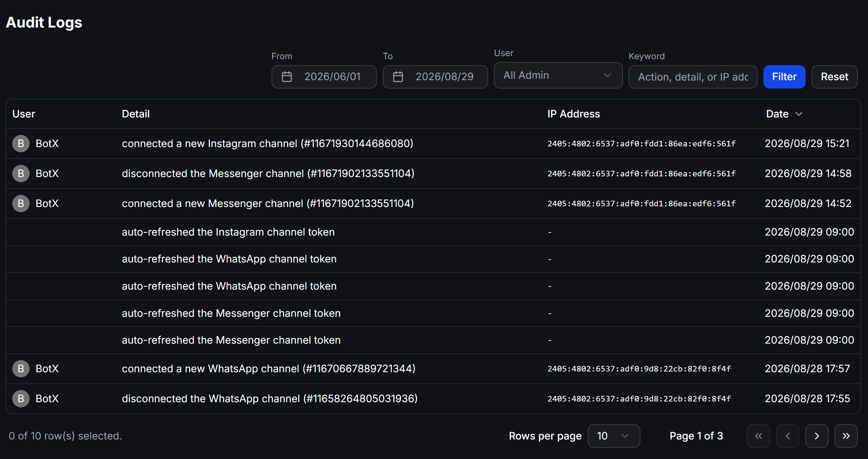The image size is (868, 459).
Task: Select 'connected a new WhatsApp channel' detail
Action: [268, 369]
